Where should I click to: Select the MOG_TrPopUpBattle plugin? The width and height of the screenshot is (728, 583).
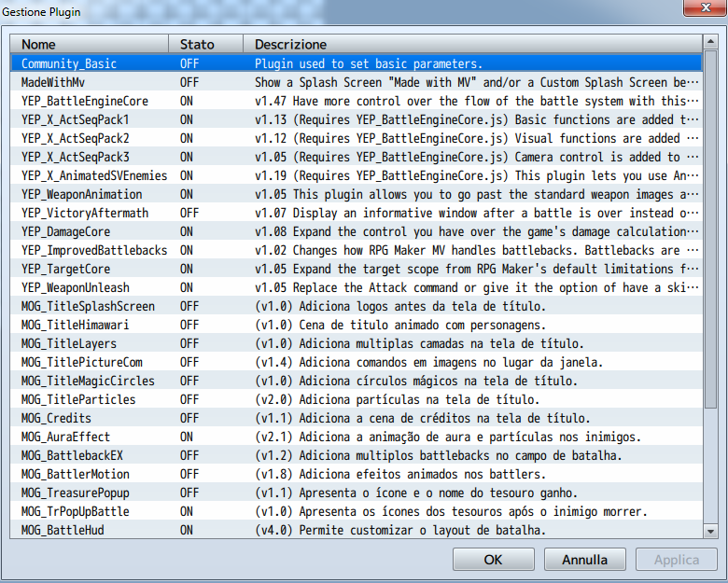357,511
